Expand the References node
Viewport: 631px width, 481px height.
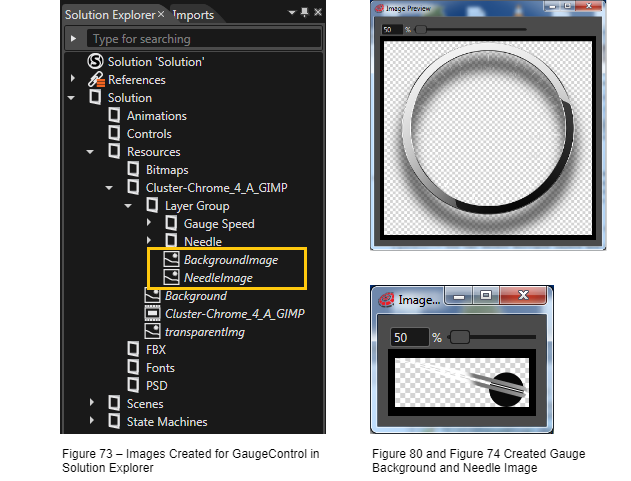pos(73,78)
